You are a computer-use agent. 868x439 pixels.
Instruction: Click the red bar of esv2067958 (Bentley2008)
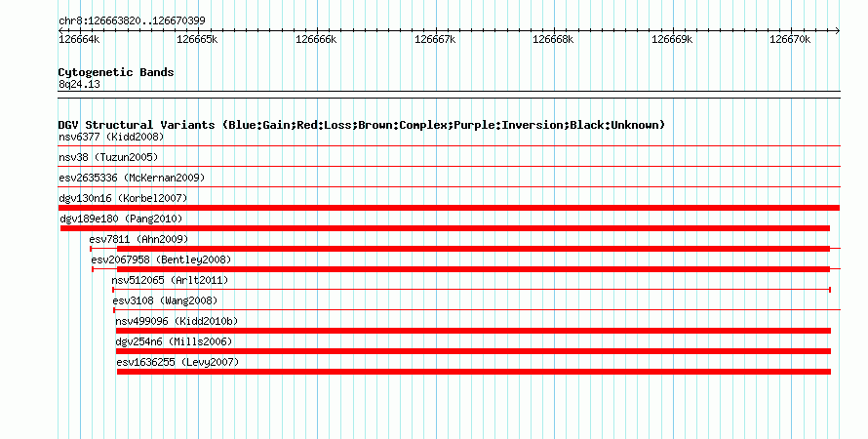tap(473, 269)
